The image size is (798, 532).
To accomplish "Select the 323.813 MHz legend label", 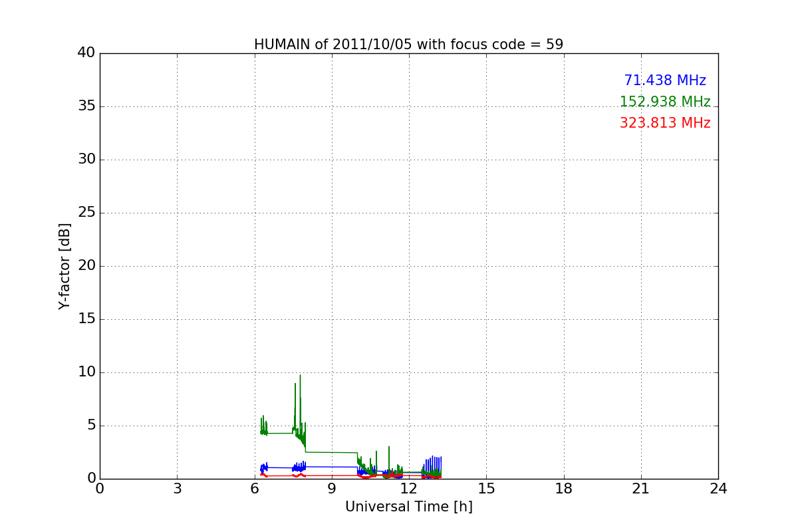I will point(665,123).
